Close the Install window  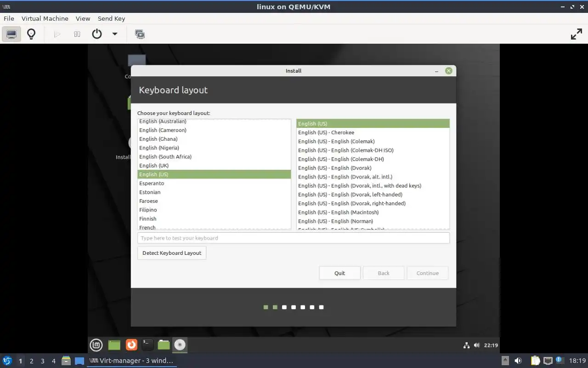pyautogui.click(x=449, y=71)
